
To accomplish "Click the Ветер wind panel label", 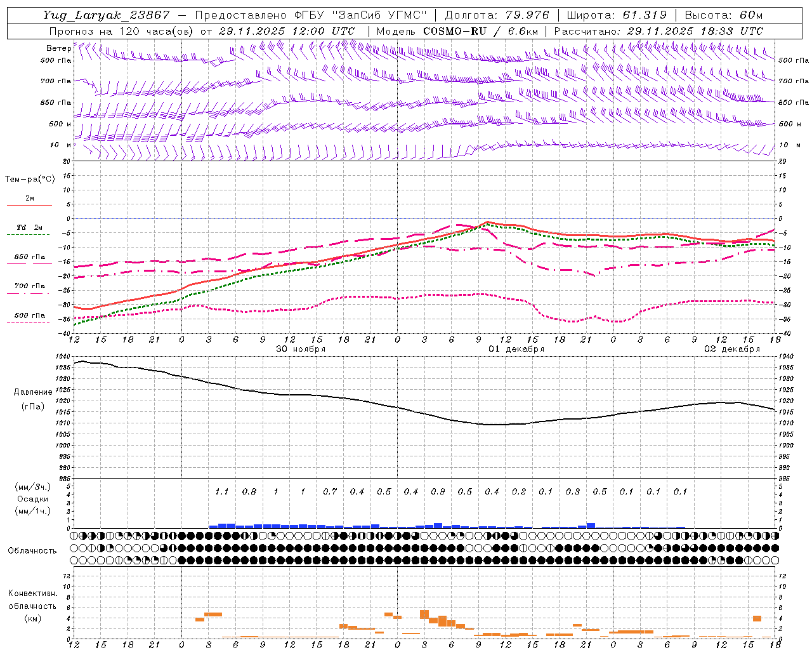I will tap(58, 48).
